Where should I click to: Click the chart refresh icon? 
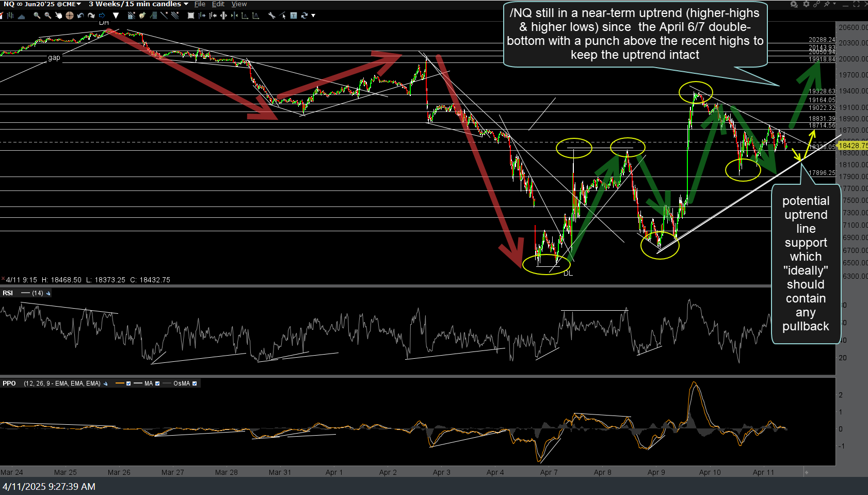coord(304,15)
